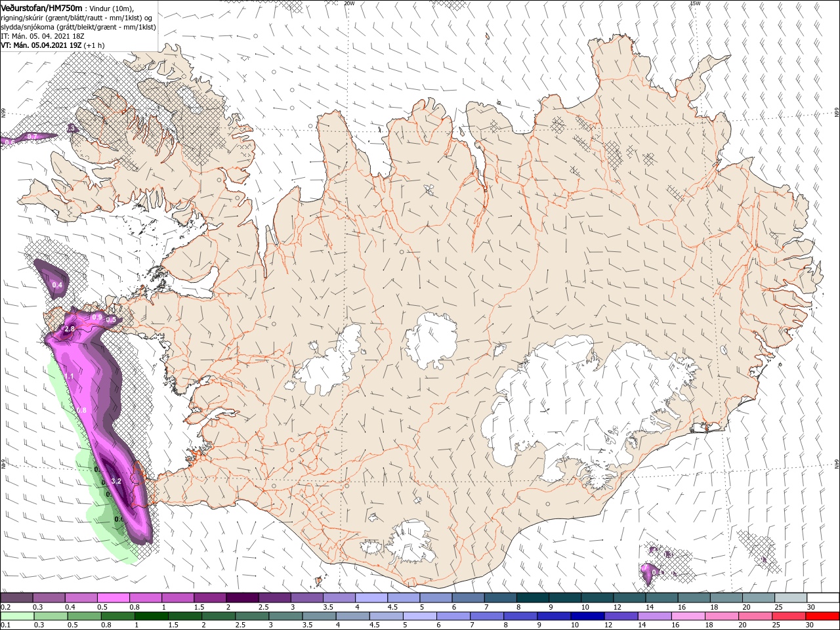Click the 0.2 label in the top legend
This screenshot has height=630, width=840.
point(6,607)
